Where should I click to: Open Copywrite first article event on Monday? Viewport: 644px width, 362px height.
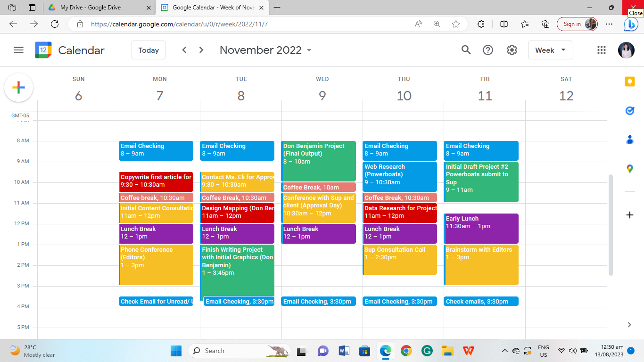[x=156, y=181]
